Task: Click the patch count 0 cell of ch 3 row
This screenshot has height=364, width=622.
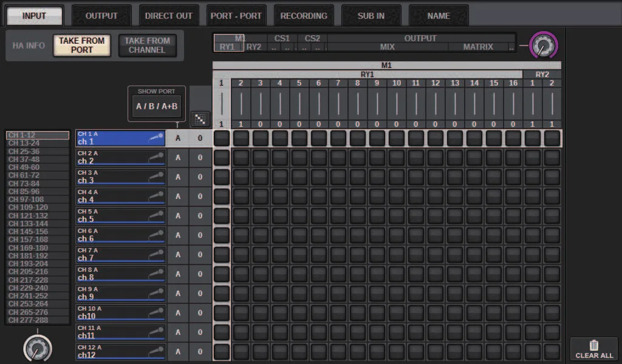Action: tap(200, 177)
